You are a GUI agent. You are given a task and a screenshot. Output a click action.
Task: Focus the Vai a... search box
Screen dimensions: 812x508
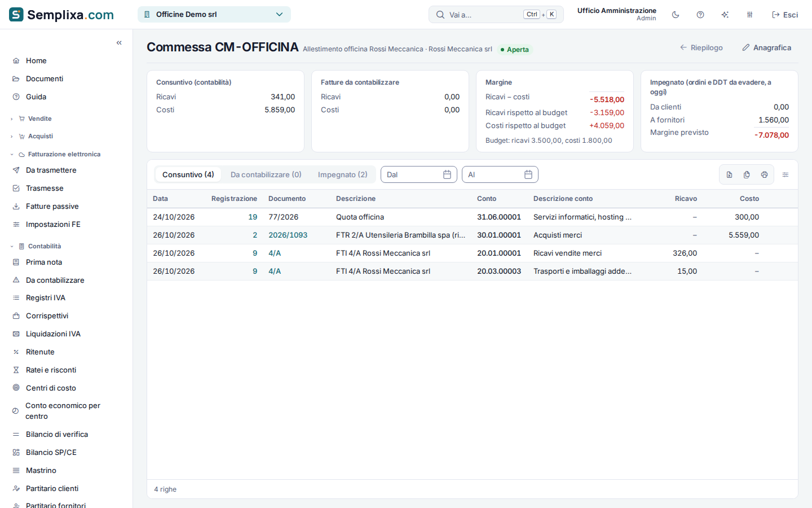pyautogui.click(x=496, y=15)
